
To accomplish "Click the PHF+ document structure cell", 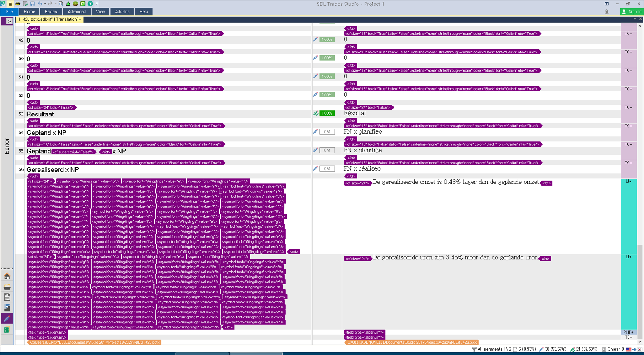I will pyautogui.click(x=629, y=332).
